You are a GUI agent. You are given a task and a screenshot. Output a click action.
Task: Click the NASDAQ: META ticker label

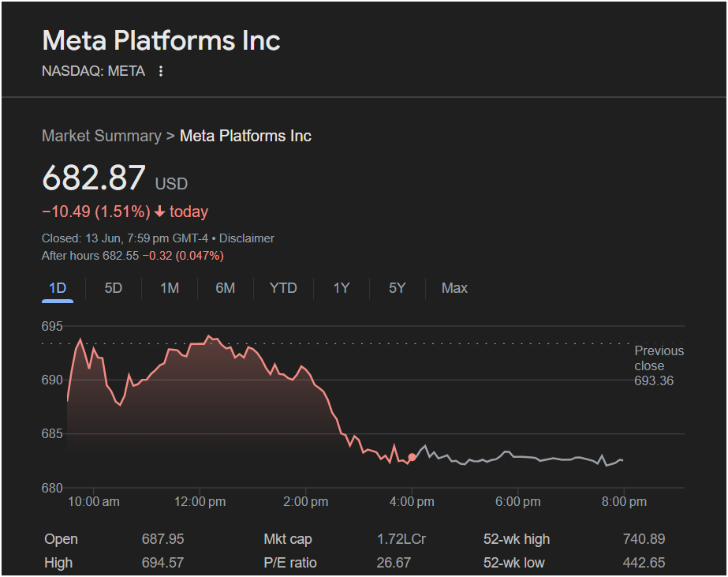click(93, 71)
